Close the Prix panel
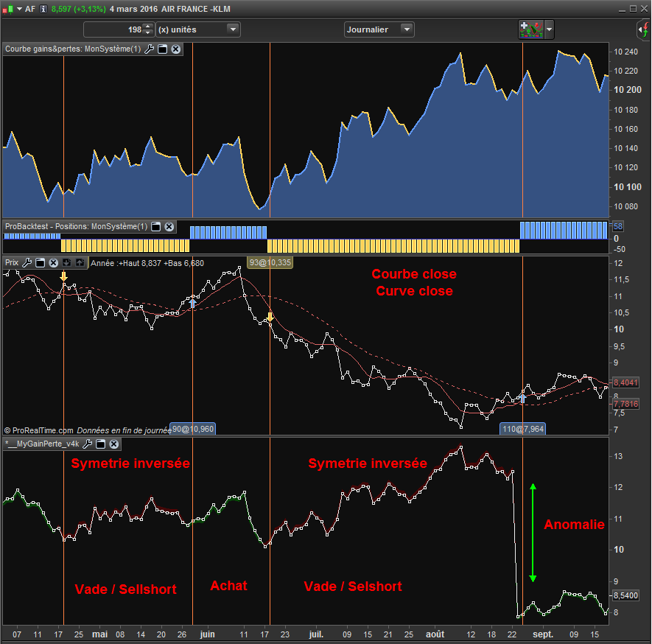This screenshot has width=652, height=644. click(53, 263)
